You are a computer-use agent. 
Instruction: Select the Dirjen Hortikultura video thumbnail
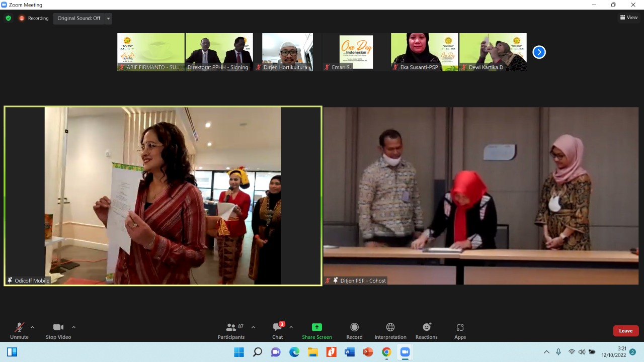click(287, 52)
